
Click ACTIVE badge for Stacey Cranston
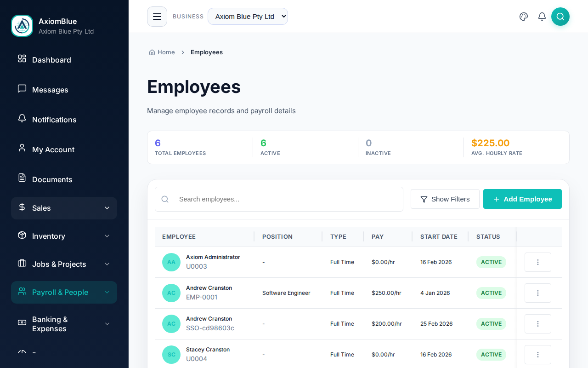(x=491, y=355)
